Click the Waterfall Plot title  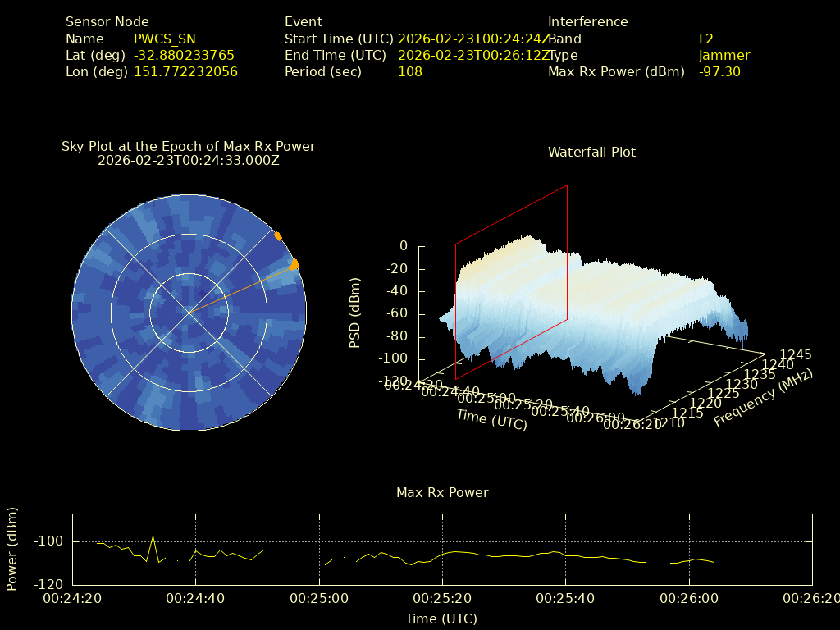click(591, 152)
